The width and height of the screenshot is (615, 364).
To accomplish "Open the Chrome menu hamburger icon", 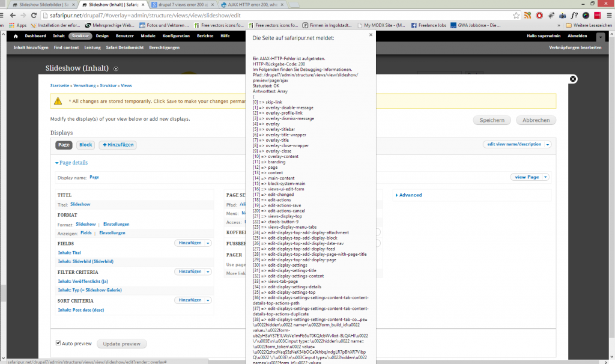I will 607,15.
